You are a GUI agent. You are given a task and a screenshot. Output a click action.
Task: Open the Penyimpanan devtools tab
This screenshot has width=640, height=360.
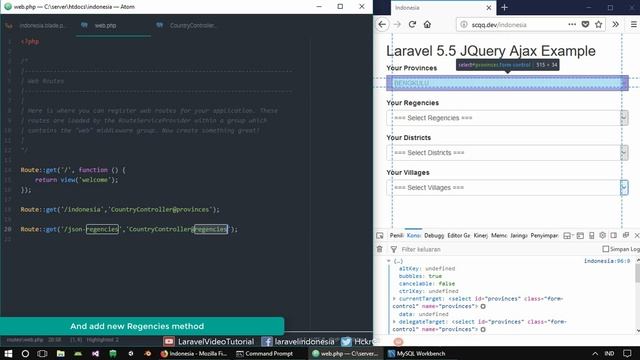click(544, 236)
